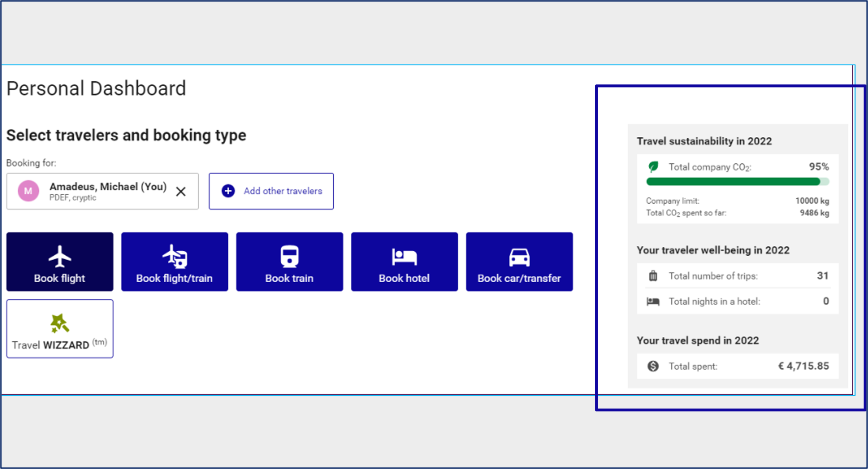Click the dollar coin icon beside Total spent
The height and width of the screenshot is (469, 868).
tap(653, 366)
